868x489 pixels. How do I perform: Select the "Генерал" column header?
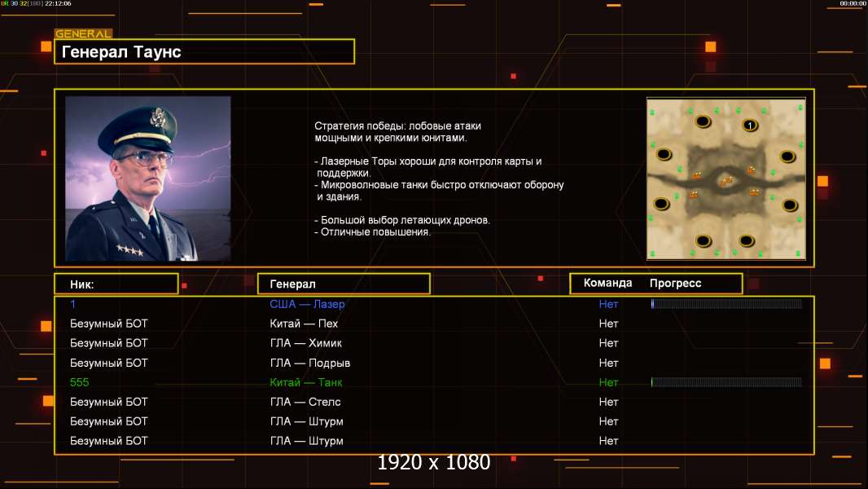pos(343,284)
